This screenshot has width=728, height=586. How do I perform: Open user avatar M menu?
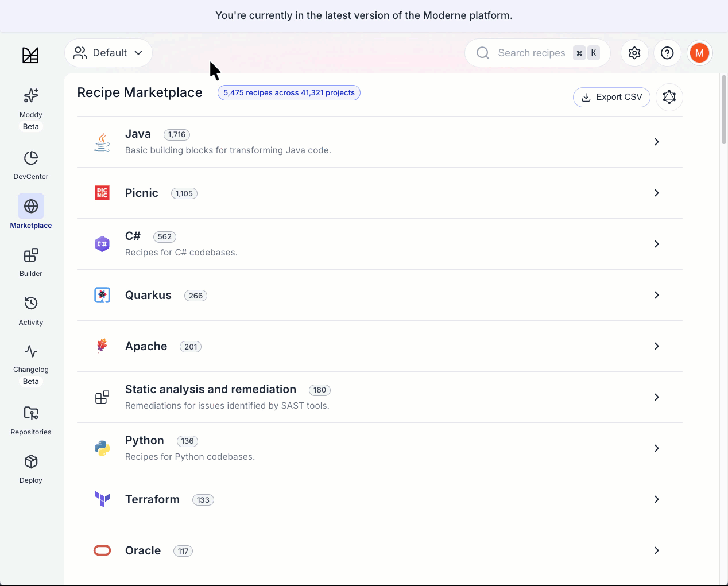point(699,53)
